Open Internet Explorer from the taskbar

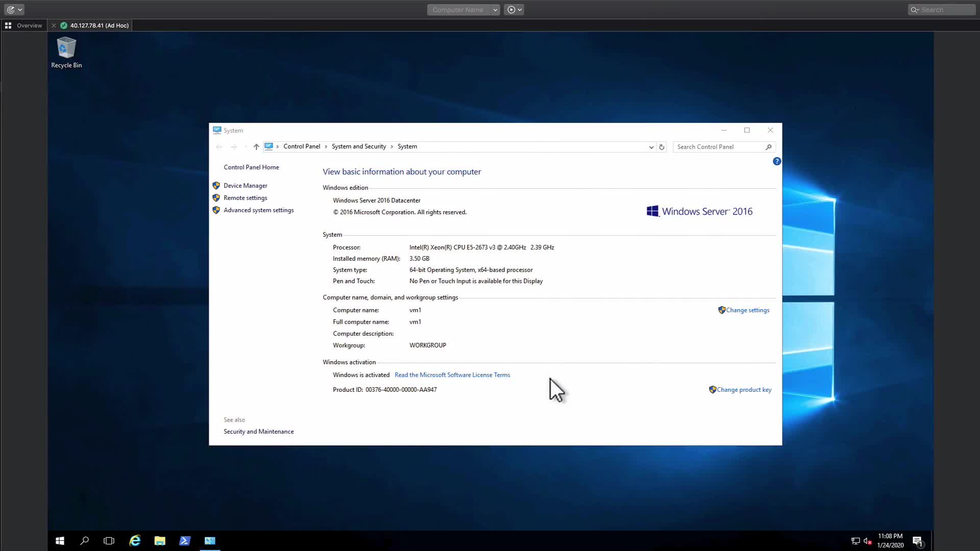[x=135, y=541]
